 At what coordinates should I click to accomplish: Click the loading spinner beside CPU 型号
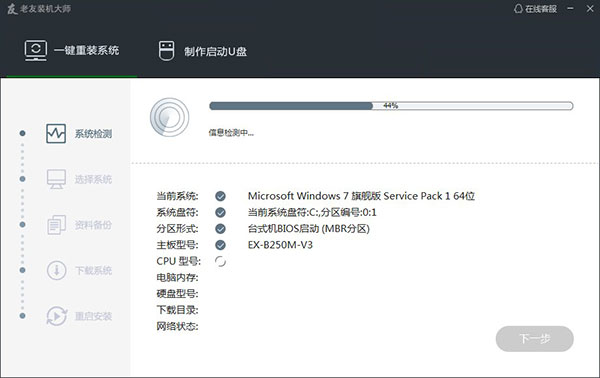[220, 261]
